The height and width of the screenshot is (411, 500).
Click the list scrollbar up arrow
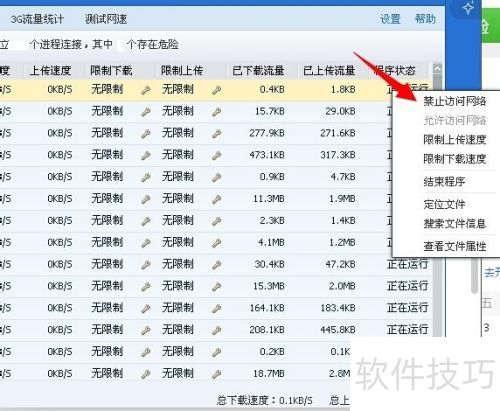[x=437, y=69]
